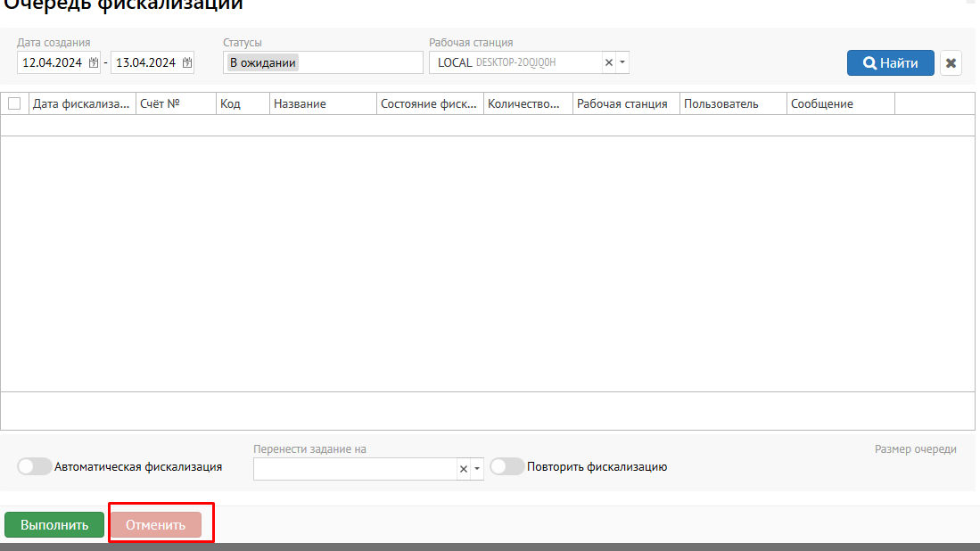The image size is (980, 551).
Task: Sort by Название column header
Action: (x=323, y=103)
